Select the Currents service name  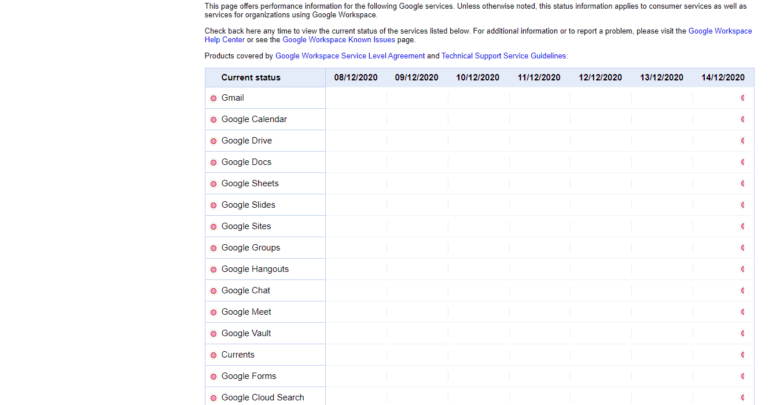pos(238,355)
